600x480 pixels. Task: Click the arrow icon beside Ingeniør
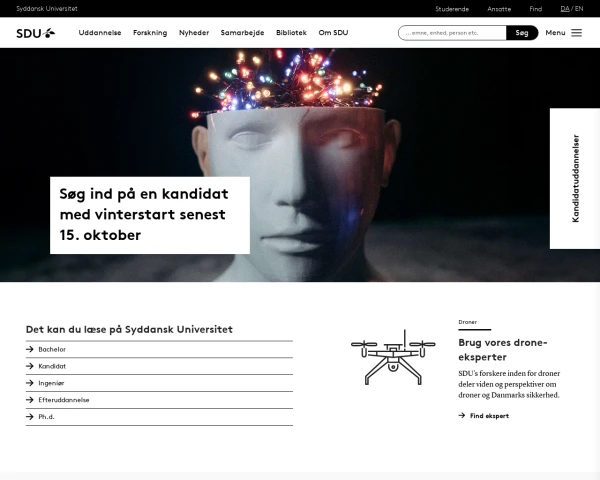click(x=30, y=383)
